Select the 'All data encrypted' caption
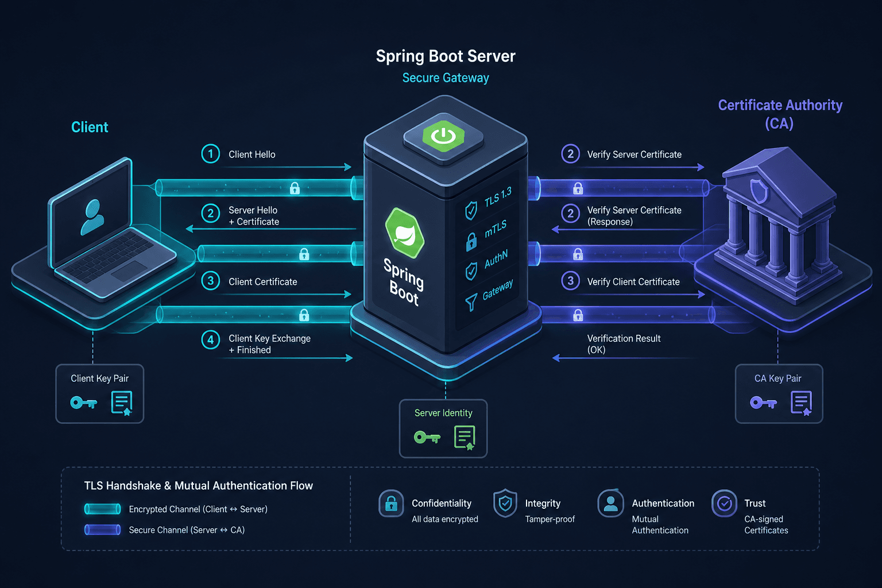This screenshot has height=588, width=882. click(x=445, y=519)
